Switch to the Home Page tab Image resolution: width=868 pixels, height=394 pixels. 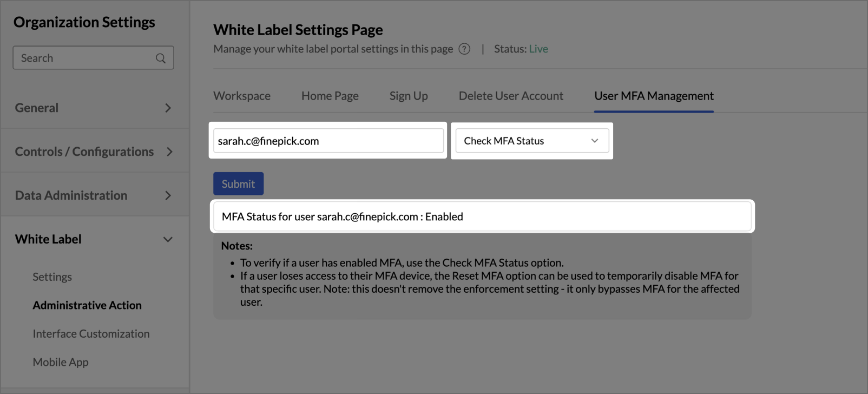[330, 96]
